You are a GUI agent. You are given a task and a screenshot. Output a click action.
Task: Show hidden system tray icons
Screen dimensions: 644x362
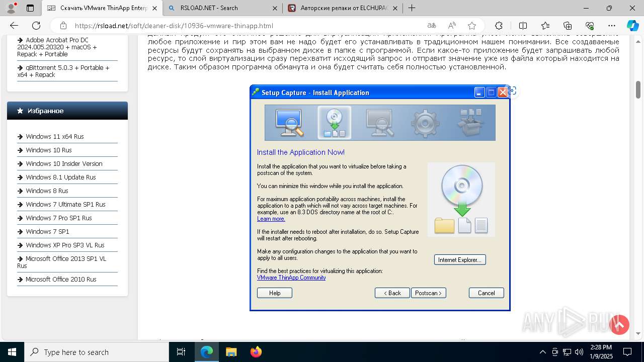point(542,352)
